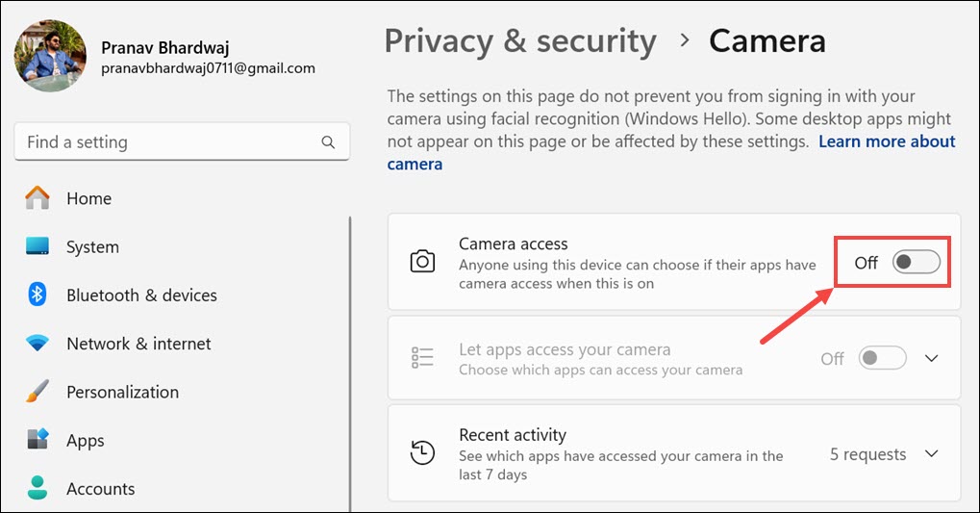This screenshot has height=513, width=980.
Task: Click the System monitor icon
Action: coord(38,246)
